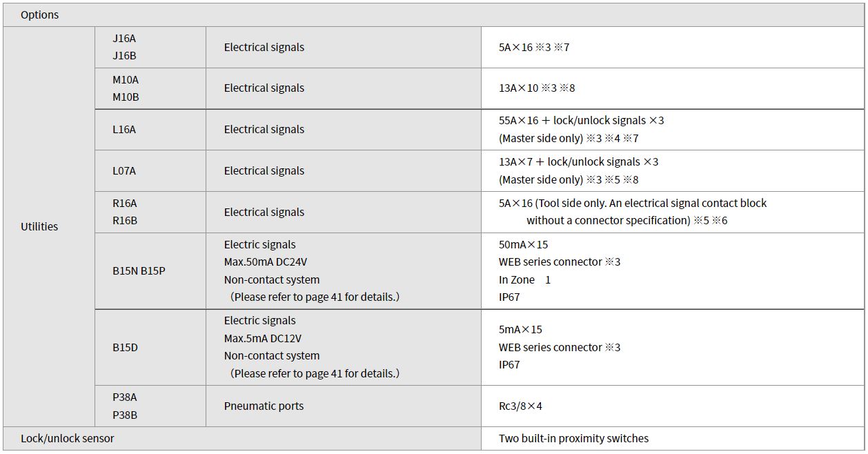Select the L07A model code

(124, 170)
